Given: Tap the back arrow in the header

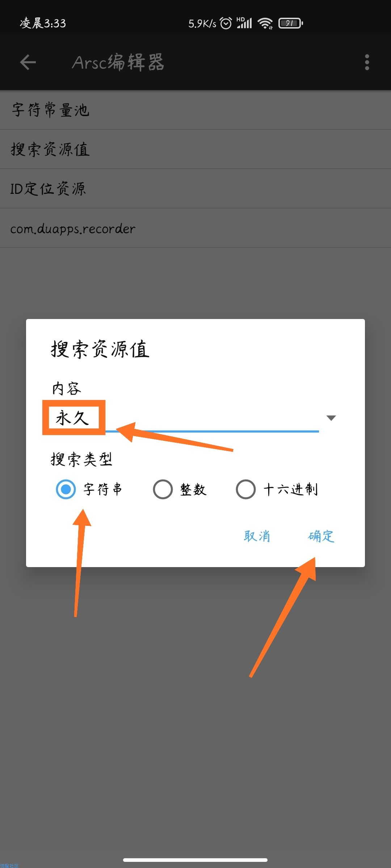Looking at the screenshot, I should pos(28,62).
